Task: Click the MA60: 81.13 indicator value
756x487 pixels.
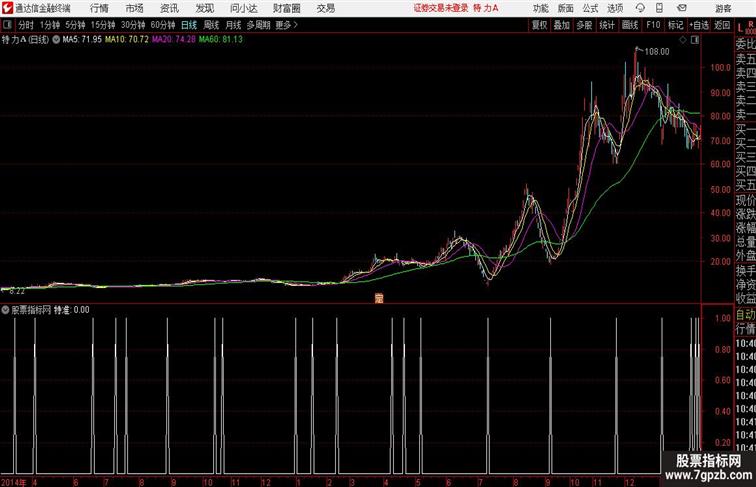Action: (x=221, y=40)
